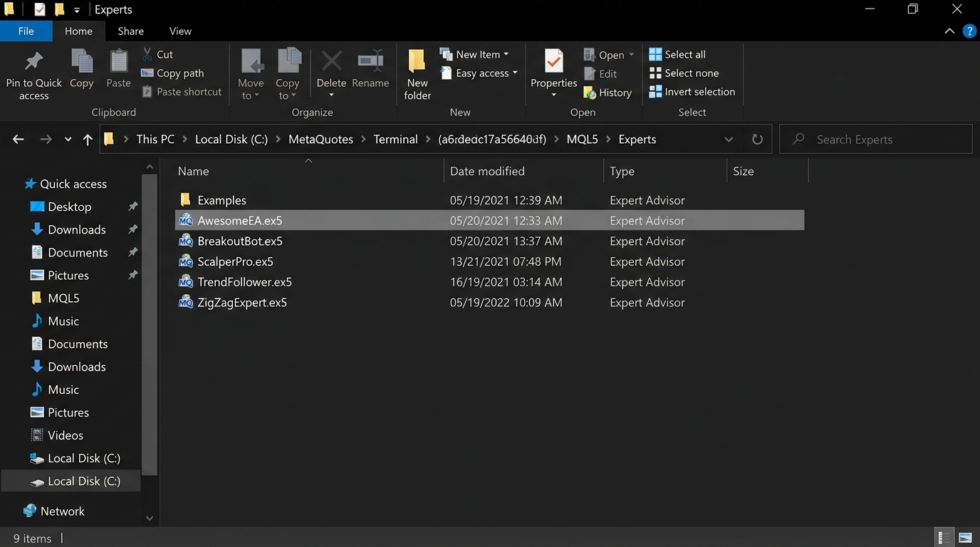
Task: Cut the selected file
Action: point(157,54)
